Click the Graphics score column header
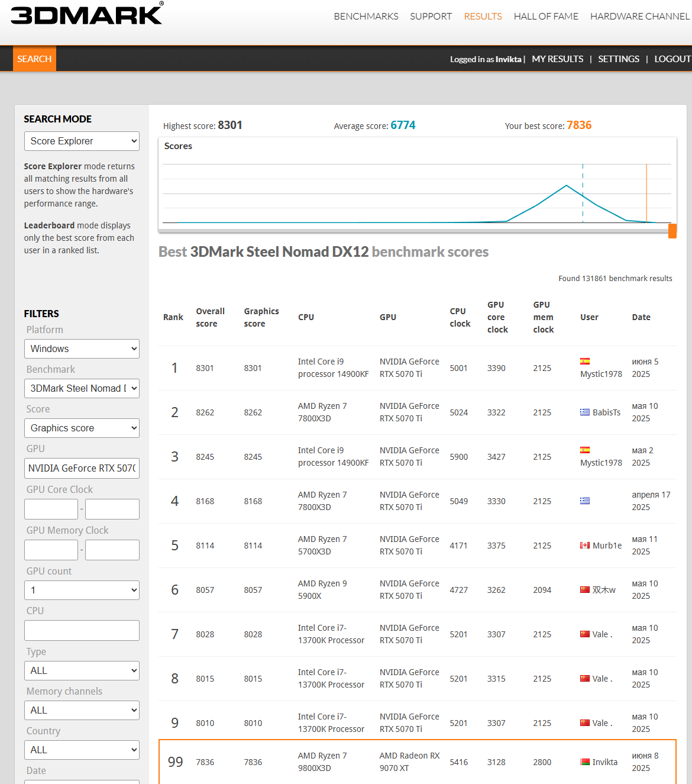This screenshot has width=692, height=784. point(261,317)
